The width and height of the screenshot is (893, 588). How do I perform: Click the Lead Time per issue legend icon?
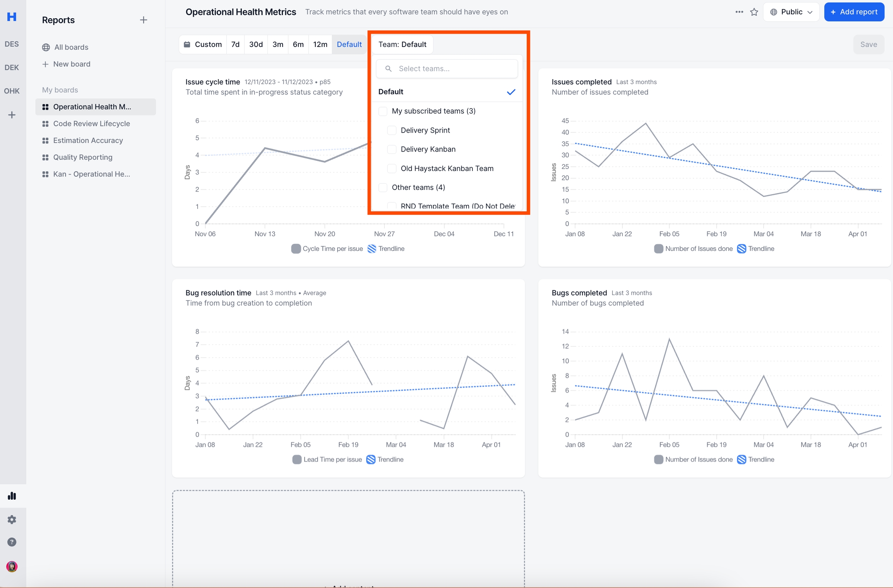point(297,460)
